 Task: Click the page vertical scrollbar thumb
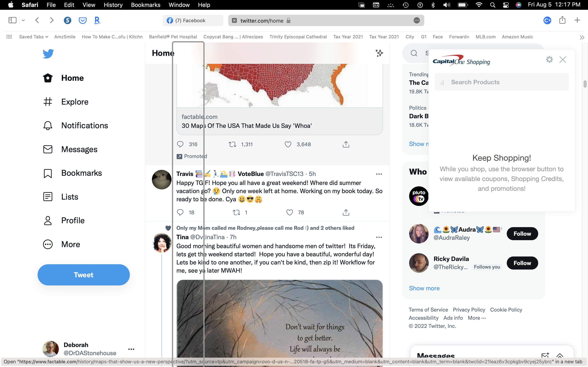(585, 84)
